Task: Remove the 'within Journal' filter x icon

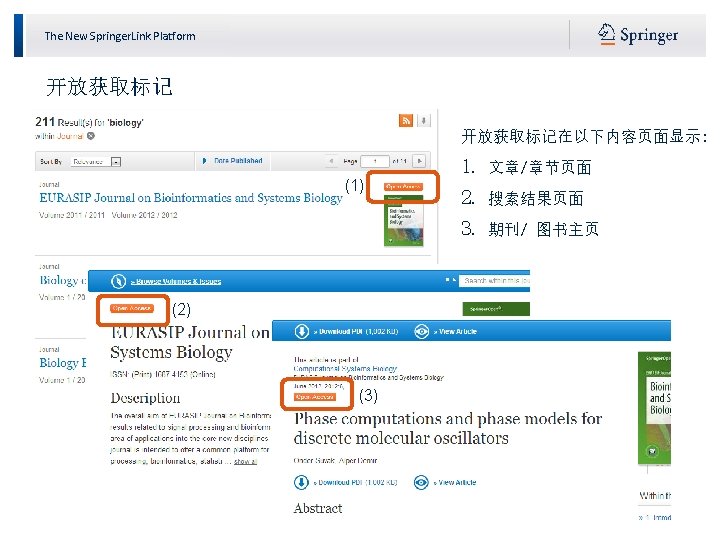Action: (91, 136)
